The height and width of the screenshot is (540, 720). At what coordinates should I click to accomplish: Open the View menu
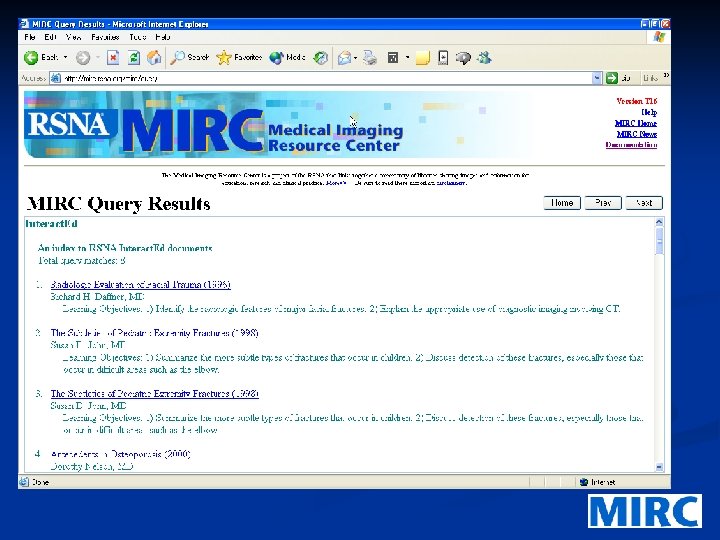[73, 37]
